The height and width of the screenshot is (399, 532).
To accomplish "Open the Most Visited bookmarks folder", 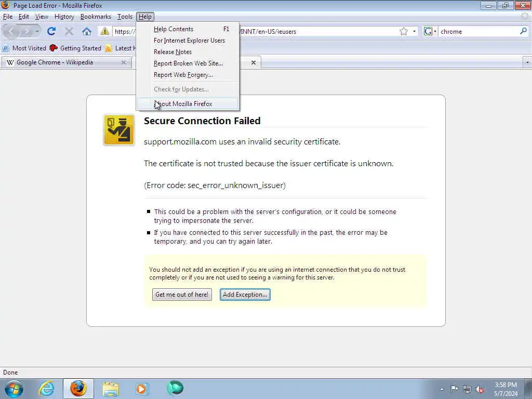I will click(24, 48).
